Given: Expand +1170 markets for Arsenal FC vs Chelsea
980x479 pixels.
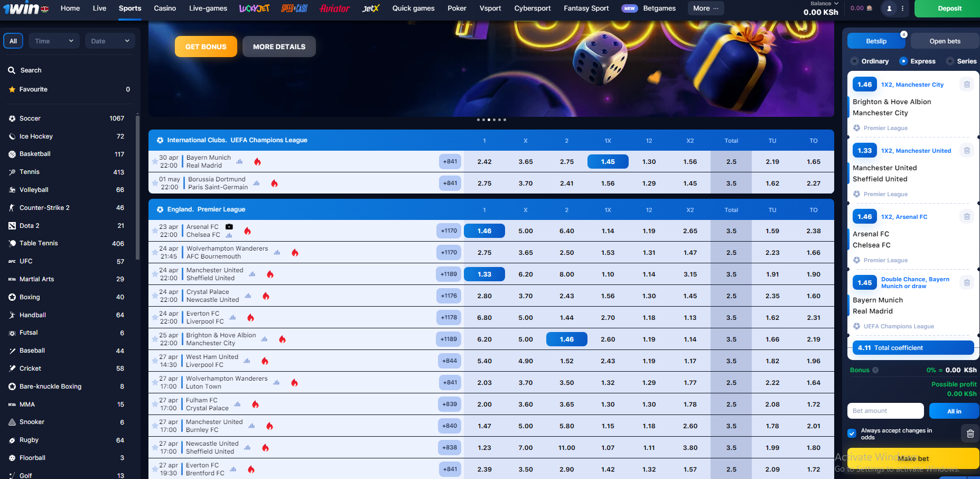Looking at the screenshot, I should pyautogui.click(x=449, y=231).
